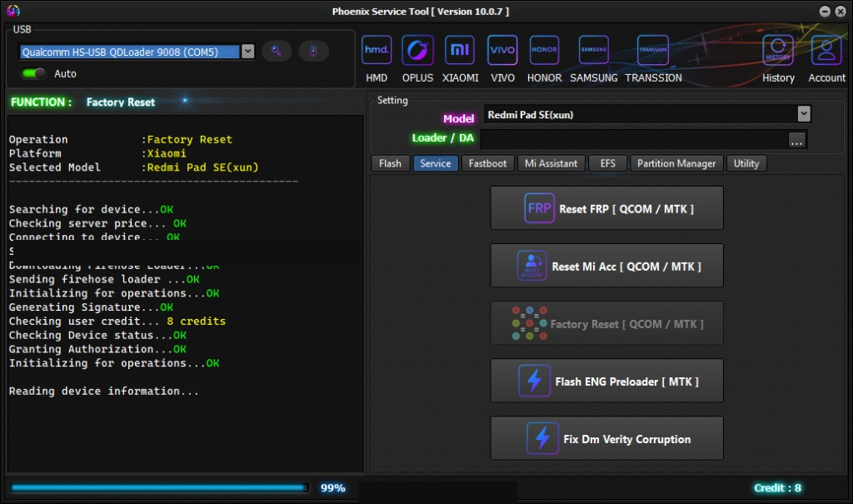Click the 99% progress bar

pos(159,487)
